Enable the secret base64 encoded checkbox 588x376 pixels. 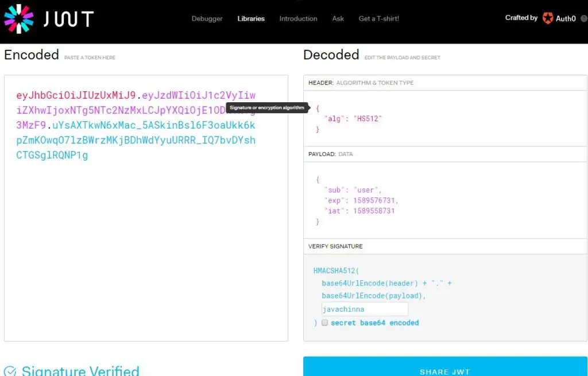click(x=325, y=323)
